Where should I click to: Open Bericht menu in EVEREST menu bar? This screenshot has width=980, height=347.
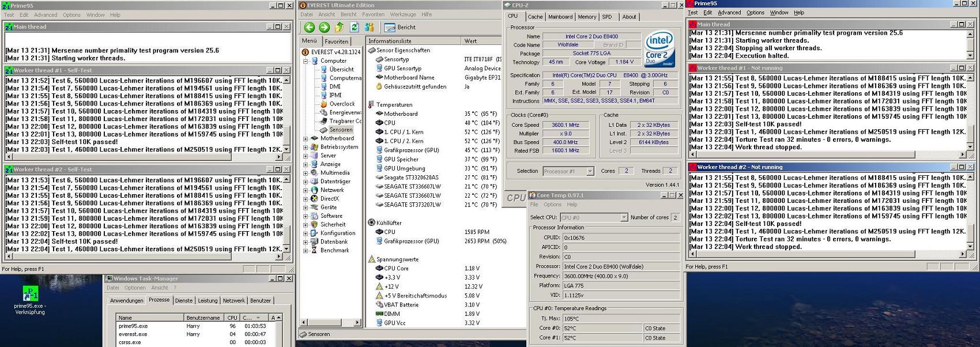click(x=348, y=14)
